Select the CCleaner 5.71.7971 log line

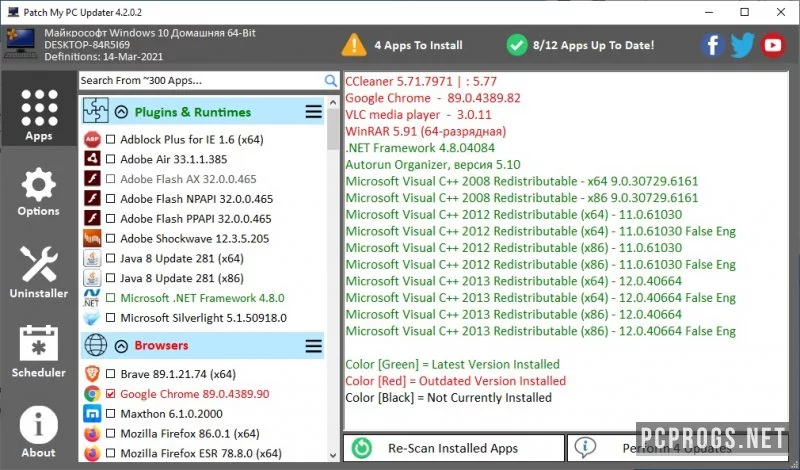421,81
